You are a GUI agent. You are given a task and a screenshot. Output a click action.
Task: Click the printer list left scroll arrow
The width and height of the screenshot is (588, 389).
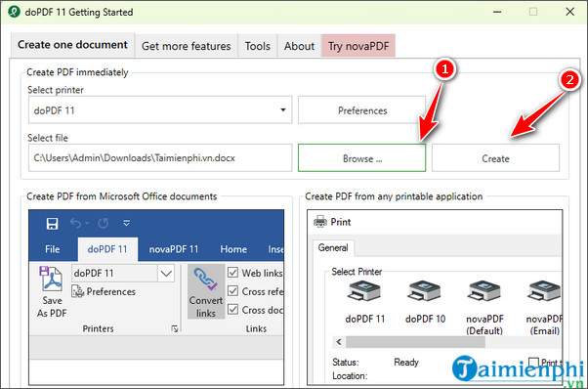(x=339, y=342)
